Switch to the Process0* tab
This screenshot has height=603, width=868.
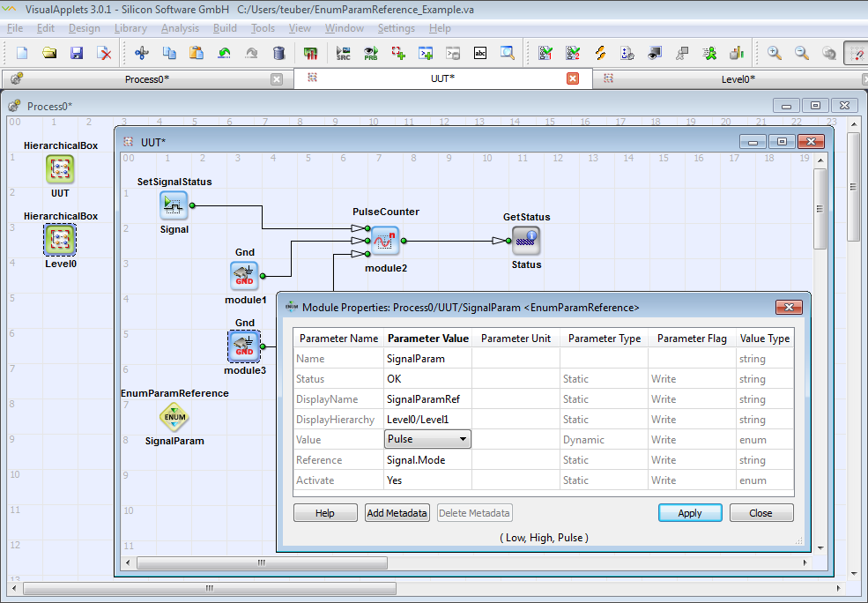pyautogui.click(x=147, y=79)
